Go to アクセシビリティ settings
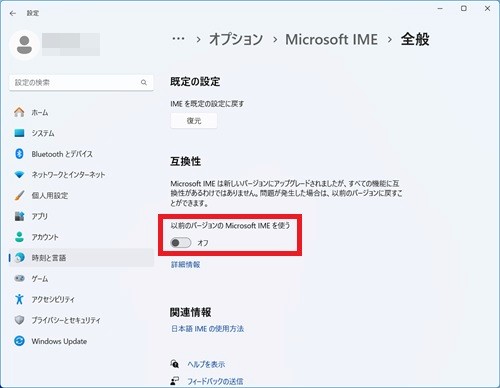This screenshot has height=388, width=500. pyautogui.click(x=81, y=299)
